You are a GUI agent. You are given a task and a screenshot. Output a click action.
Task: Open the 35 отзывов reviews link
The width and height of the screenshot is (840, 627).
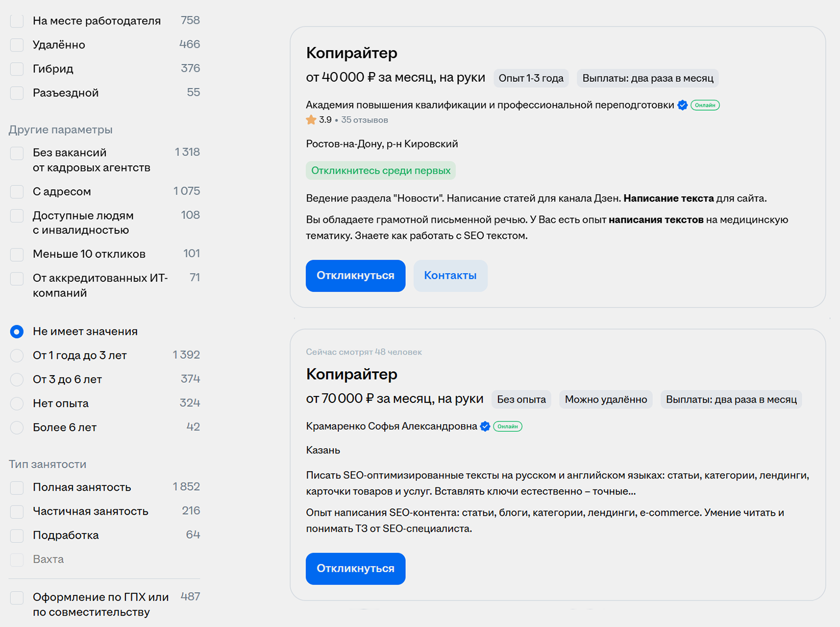pos(364,120)
